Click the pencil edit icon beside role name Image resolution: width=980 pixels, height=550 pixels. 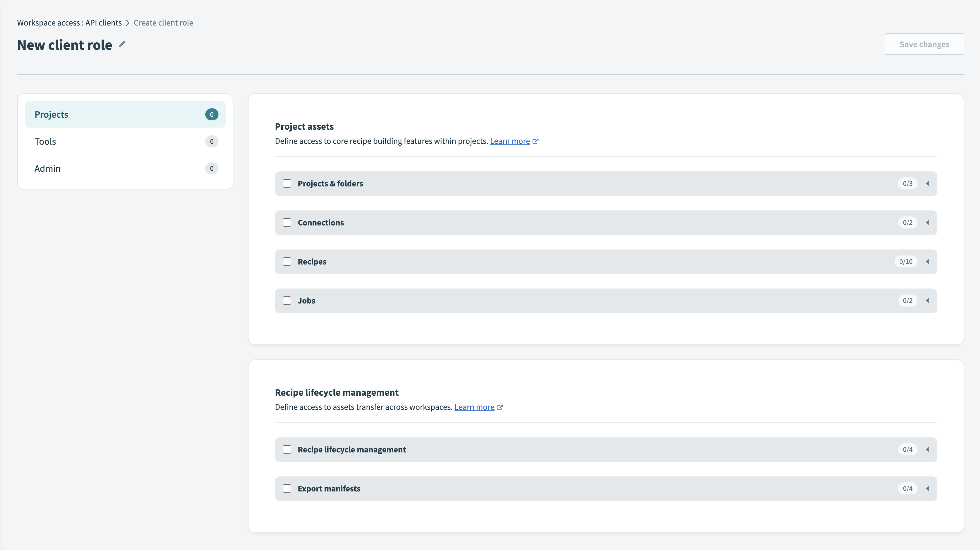click(122, 44)
